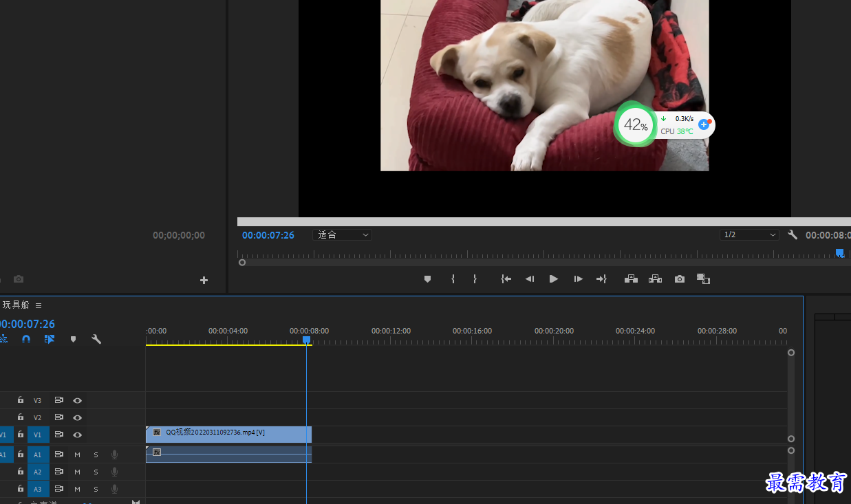Target the V2 track label
Viewport: 851px width, 504px height.
[38, 417]
